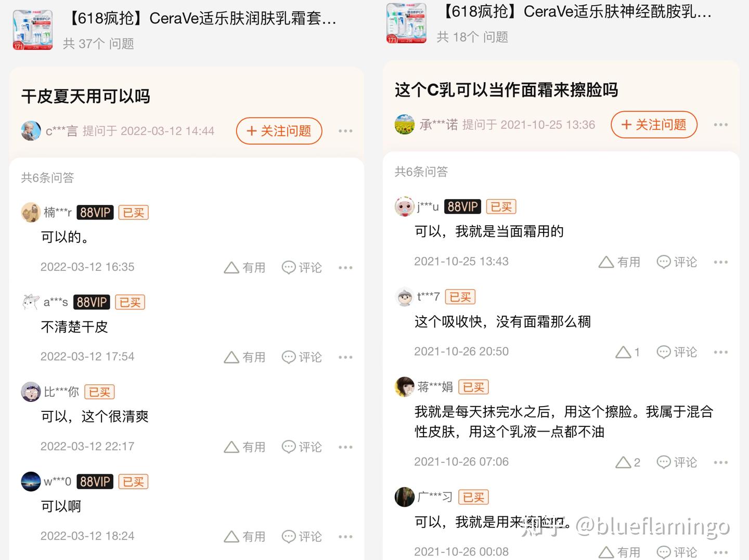Follow the question 干皮夏天用可以吗
This screenshot has width=749, height=560.
click(279, 131)
